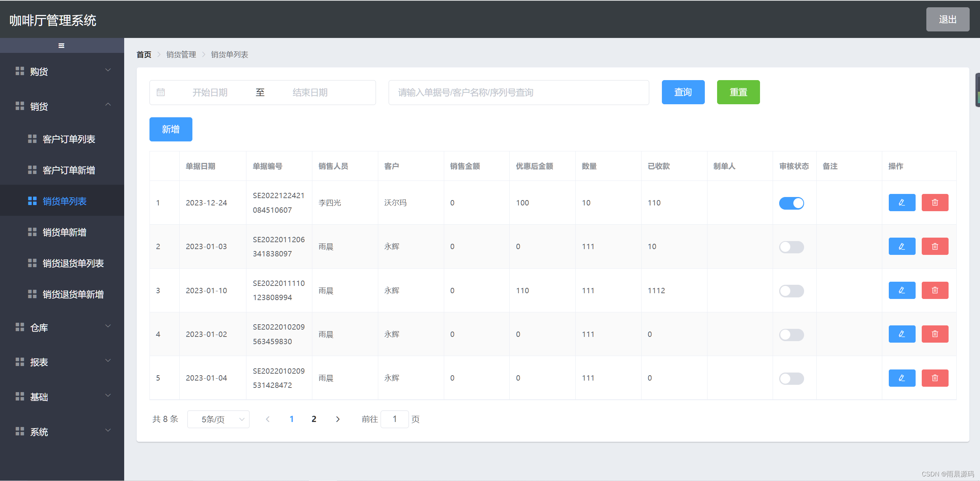Viewport: 980px width, 481px height.
Task: Disable audit status toggle for 沃尔玛 order
Action: coord(791,203)
